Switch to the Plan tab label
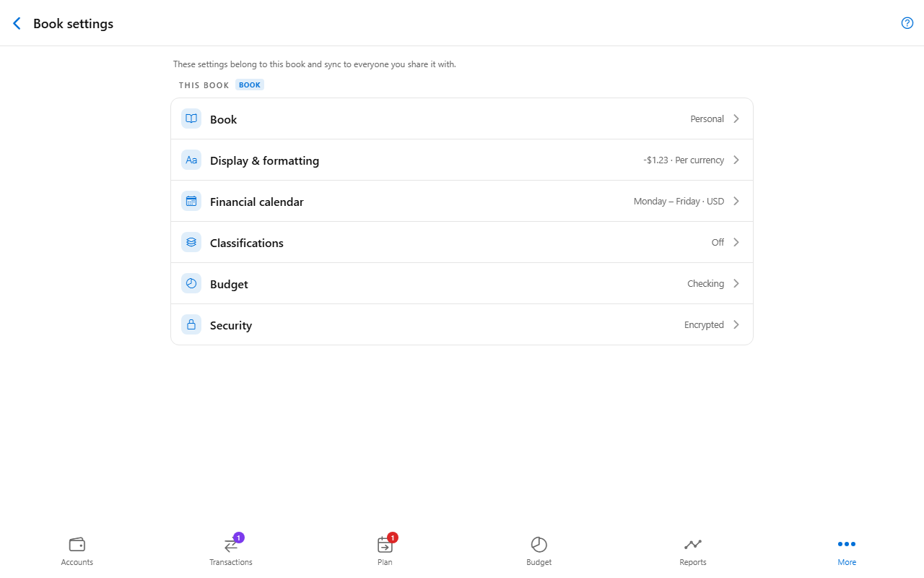 coord(385,562)
